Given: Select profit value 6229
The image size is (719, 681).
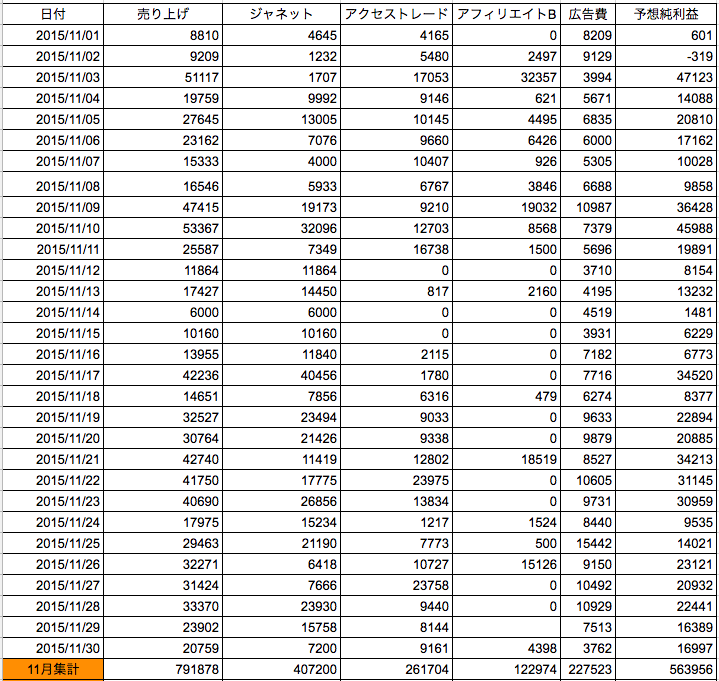Looking at the screenshot, I should pyautogui.click(x=666, y=334).
